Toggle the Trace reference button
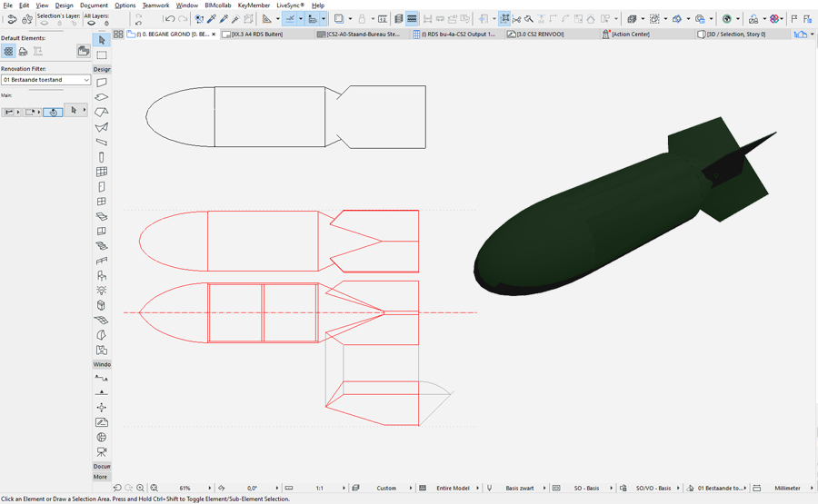Viewport: 818px width, 504px height. pyautogui.click(x=339, y=19)
